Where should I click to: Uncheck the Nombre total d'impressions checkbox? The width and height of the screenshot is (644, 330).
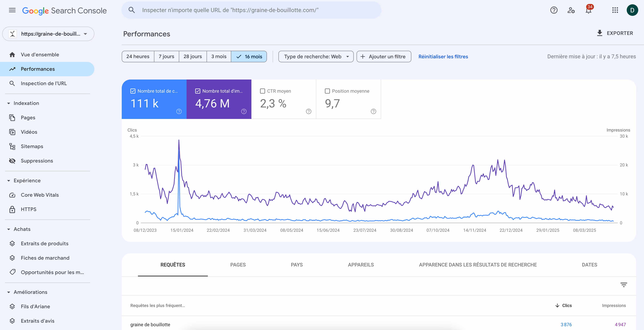click(198, 91)
